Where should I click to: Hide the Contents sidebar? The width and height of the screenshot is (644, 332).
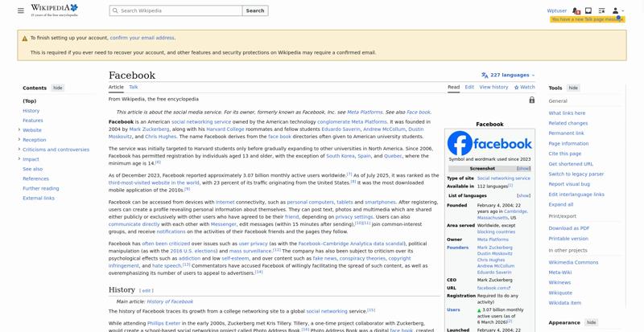coord(57,88)
